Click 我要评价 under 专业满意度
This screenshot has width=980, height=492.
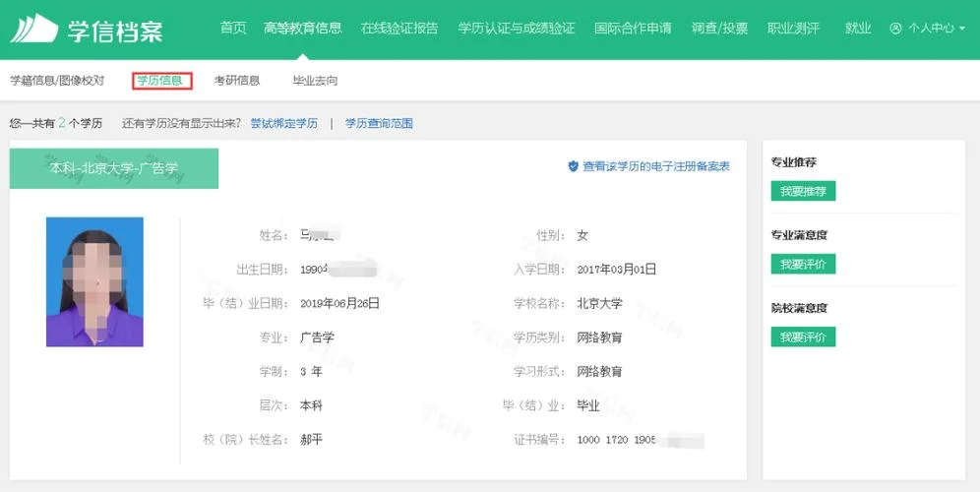pos(803,264)
